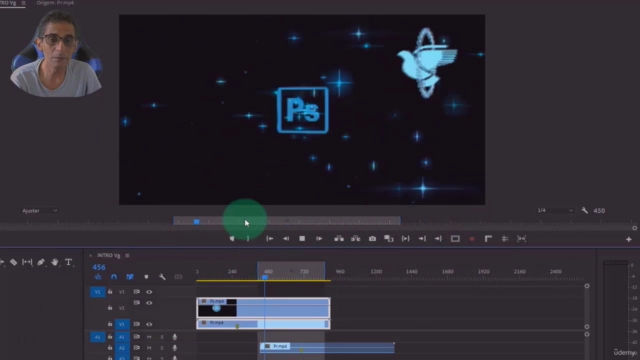Toggle sync lock on track A2
Screen dimensions: 640x360
coord(136,348)
